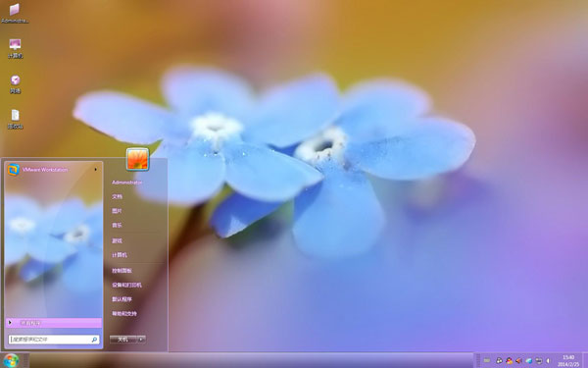Click the blue gem-shaped tray icon

click(529, 361)
